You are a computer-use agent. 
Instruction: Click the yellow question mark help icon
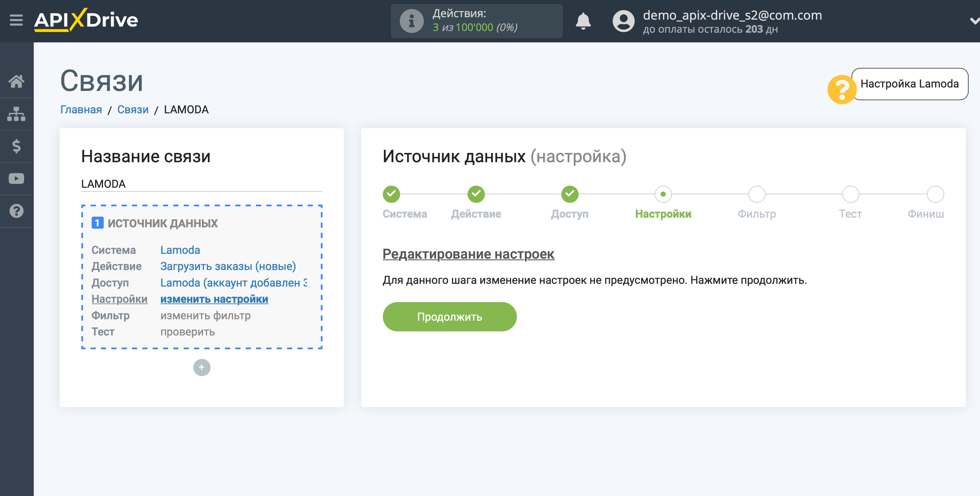841,90
